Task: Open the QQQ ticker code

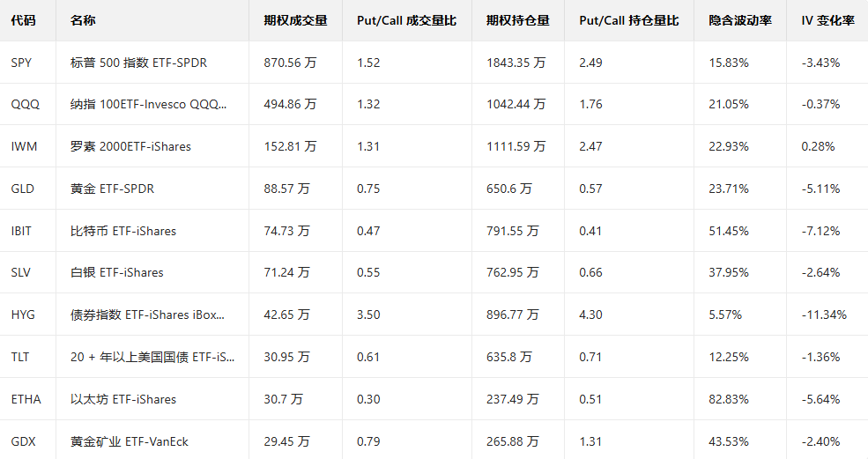Action: [x=25, y=104]
